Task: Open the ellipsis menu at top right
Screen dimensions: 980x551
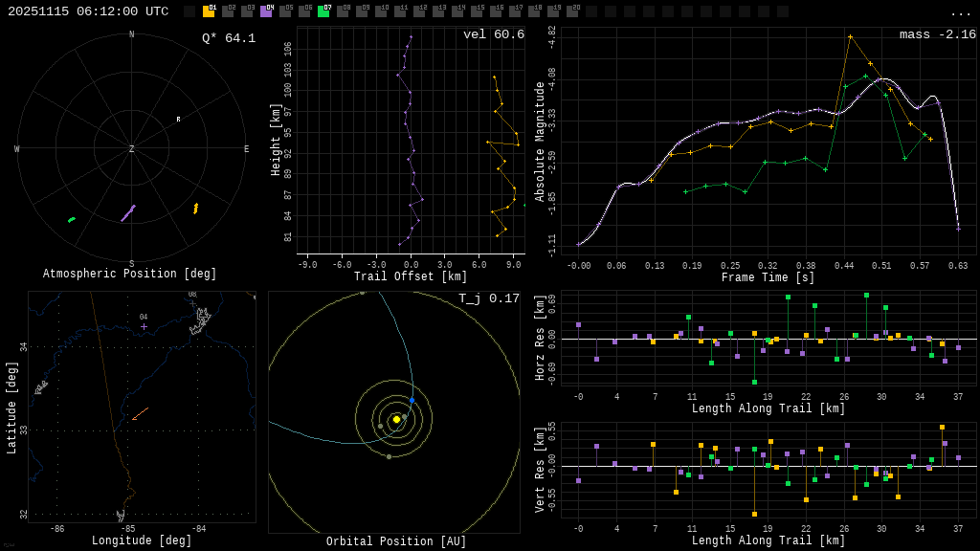Action: (x=961, y=12)
